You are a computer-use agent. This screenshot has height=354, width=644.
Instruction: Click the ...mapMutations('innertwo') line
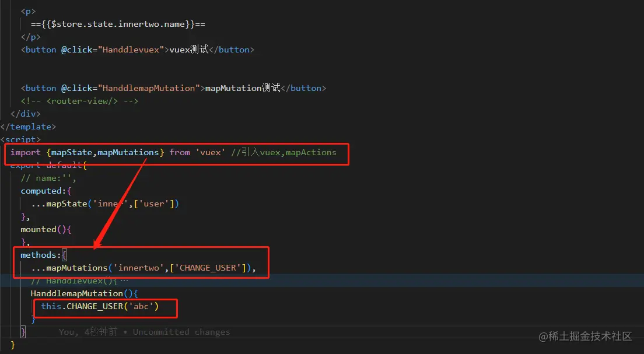pos(143,268)
